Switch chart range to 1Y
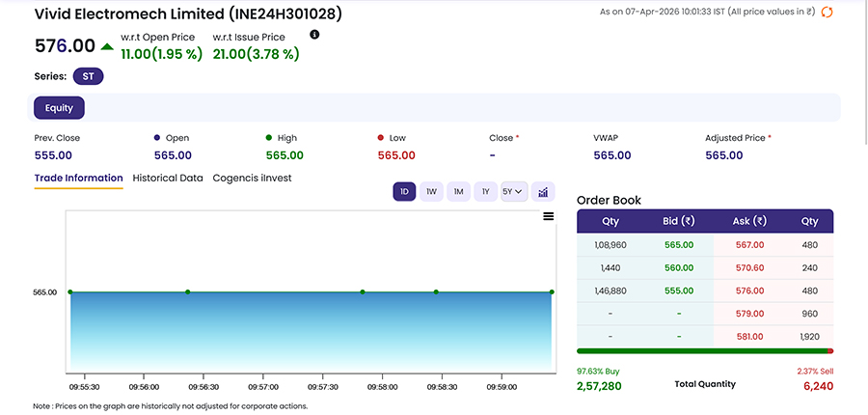 [485, 192]
